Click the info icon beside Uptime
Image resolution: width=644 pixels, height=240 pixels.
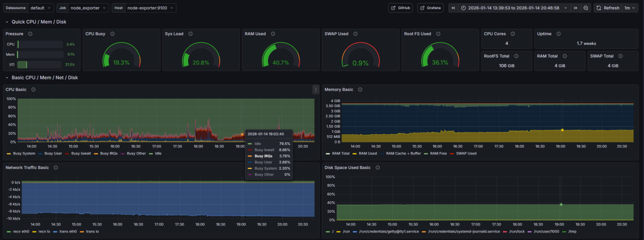[x=558, y=34]
